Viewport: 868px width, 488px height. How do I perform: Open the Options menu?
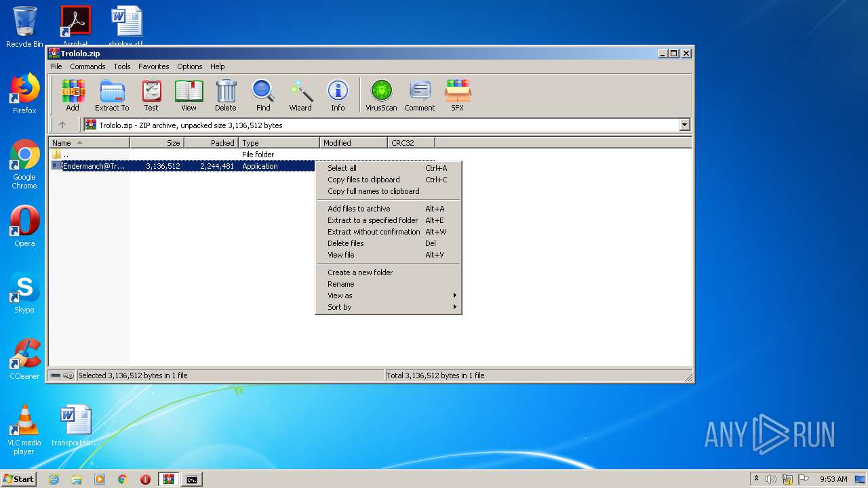(x=190, y=66)
